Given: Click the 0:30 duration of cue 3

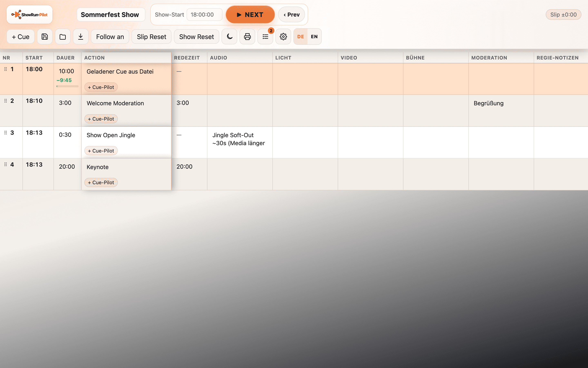Looking at the screenshot, I should coord(65,135).
